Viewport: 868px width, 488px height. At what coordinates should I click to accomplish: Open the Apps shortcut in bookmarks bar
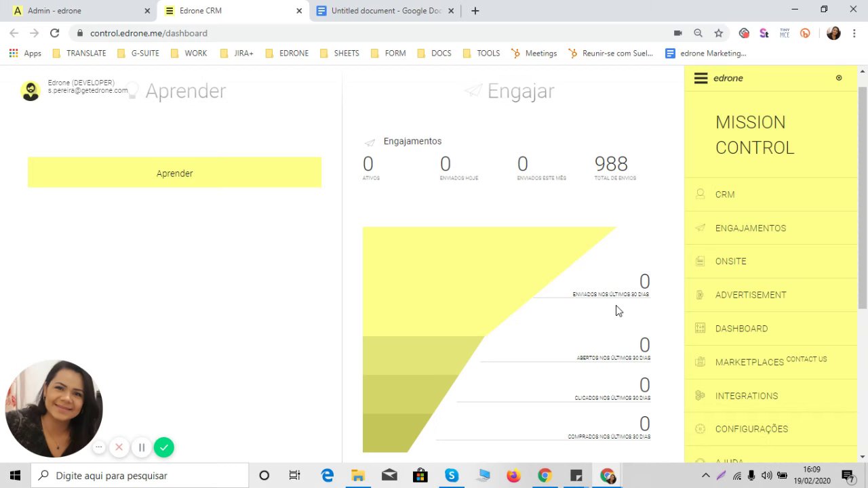point(25,53)
